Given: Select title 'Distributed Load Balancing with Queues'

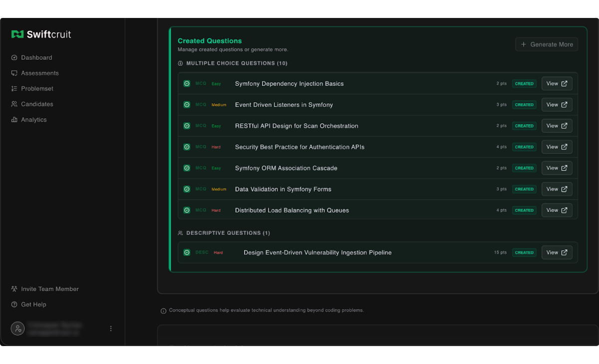Looking at the screenshot, I should click(x=292, y=210).
